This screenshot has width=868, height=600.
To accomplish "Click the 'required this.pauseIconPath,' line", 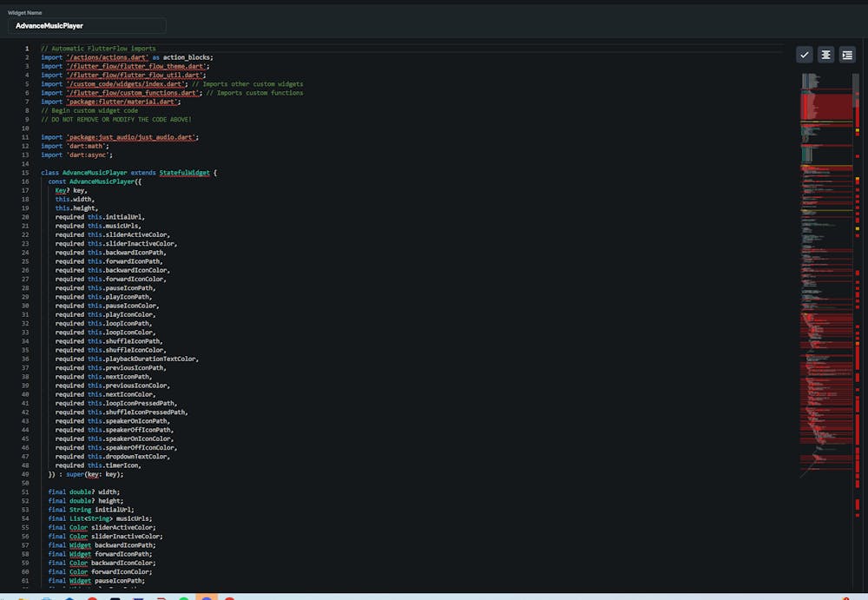I will [105, 287].
